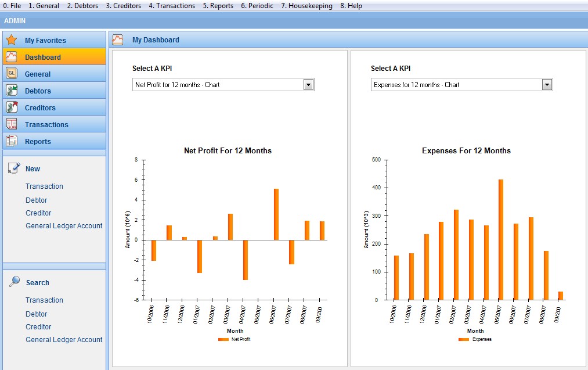Click the General ledger GL icon
The width and height of the screenshot is (588, 370).
[12, 74]
